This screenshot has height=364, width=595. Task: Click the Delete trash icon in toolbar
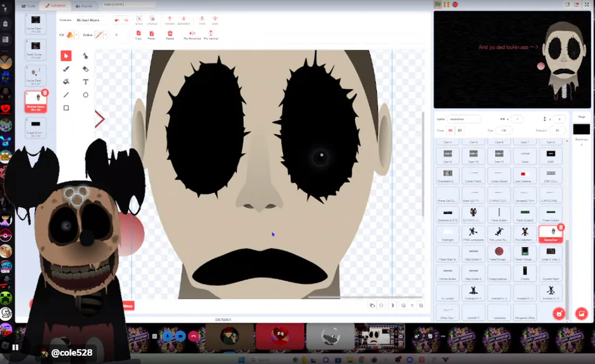[x=170, y=35]
